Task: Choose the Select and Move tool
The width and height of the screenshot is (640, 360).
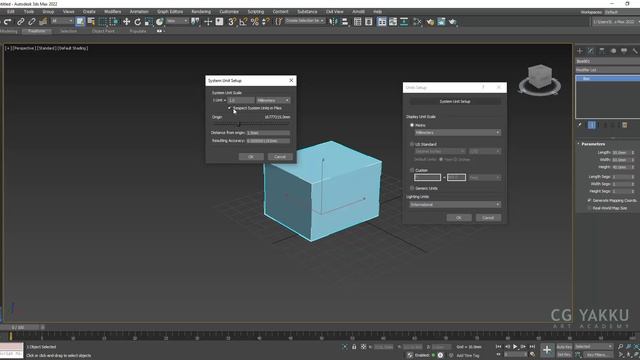Action: [127, 22]
